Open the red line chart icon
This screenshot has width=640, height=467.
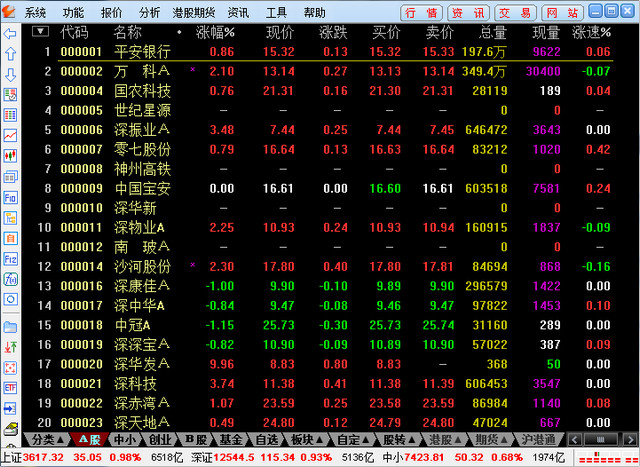(10, 136)
